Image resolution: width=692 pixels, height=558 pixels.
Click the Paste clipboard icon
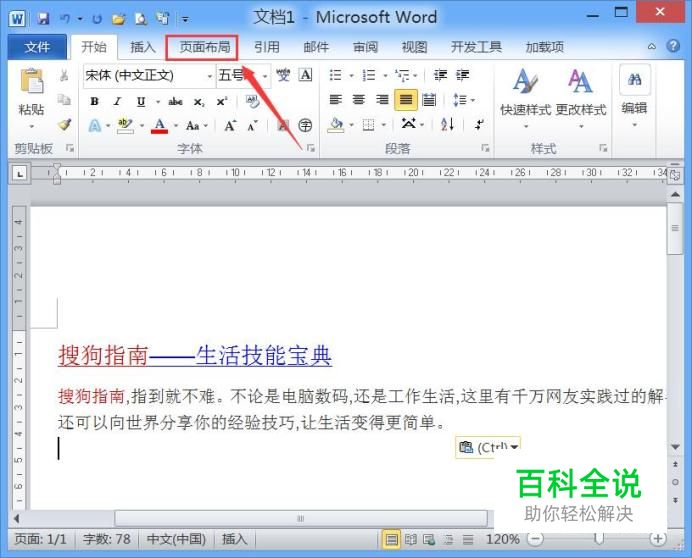coord(32,82)
